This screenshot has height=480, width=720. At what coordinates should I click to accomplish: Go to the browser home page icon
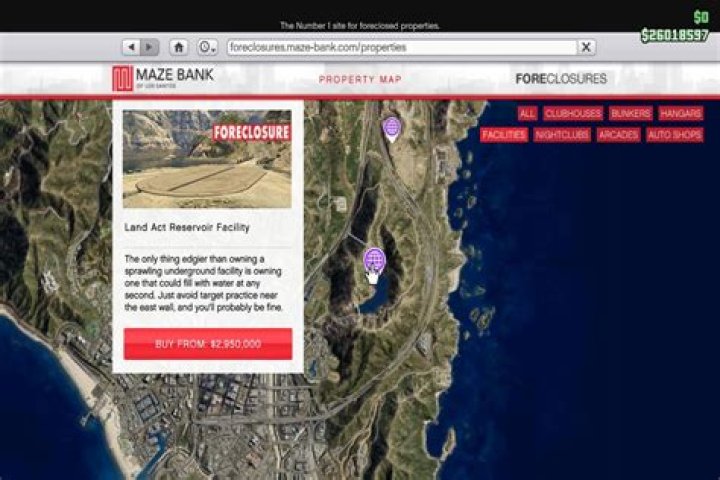pos(178,47)
